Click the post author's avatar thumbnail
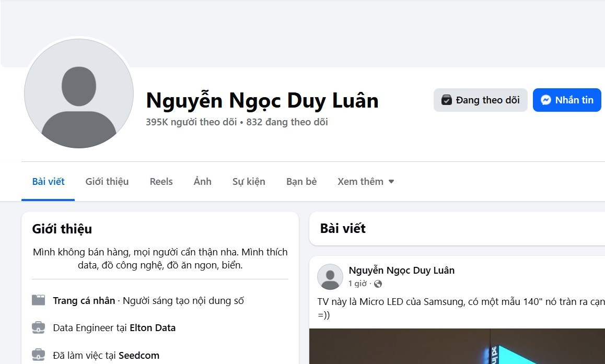Screen dimensions: 605x364 (x=330, y=277)
